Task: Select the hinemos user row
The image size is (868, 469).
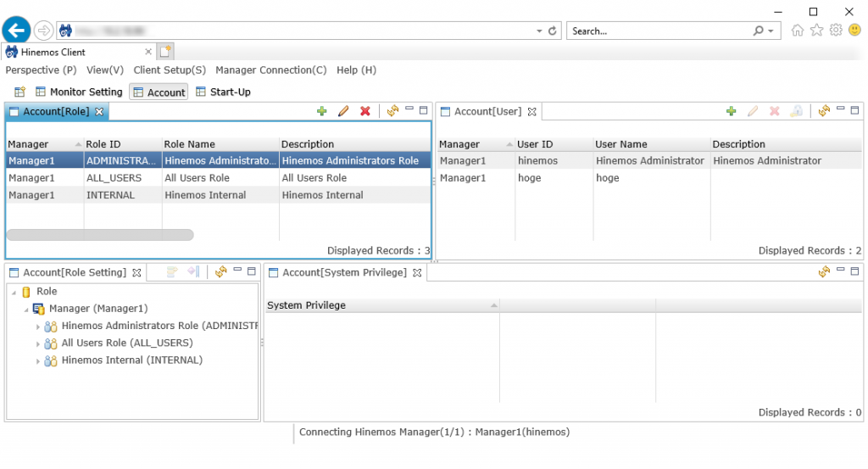Action: coord(650,160)
